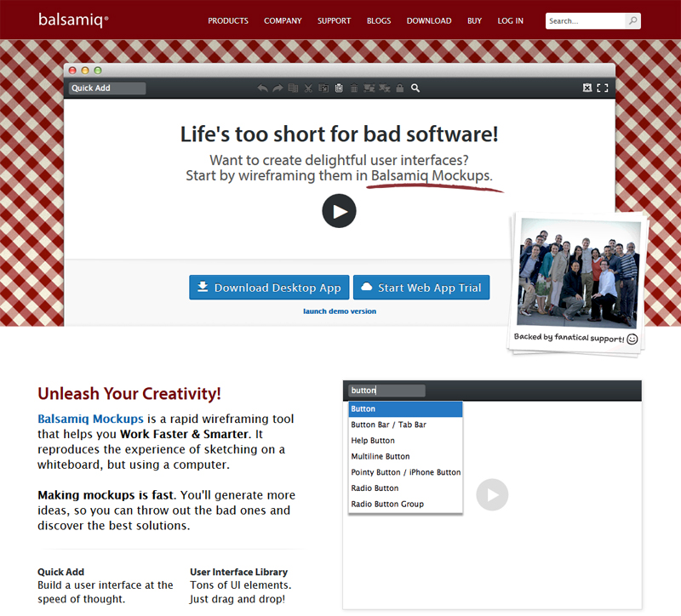Image resolution: width=681 pixels, height=616 pixels.
Task: Play the Quick Add demo video
Action: (x=492, y=495)
